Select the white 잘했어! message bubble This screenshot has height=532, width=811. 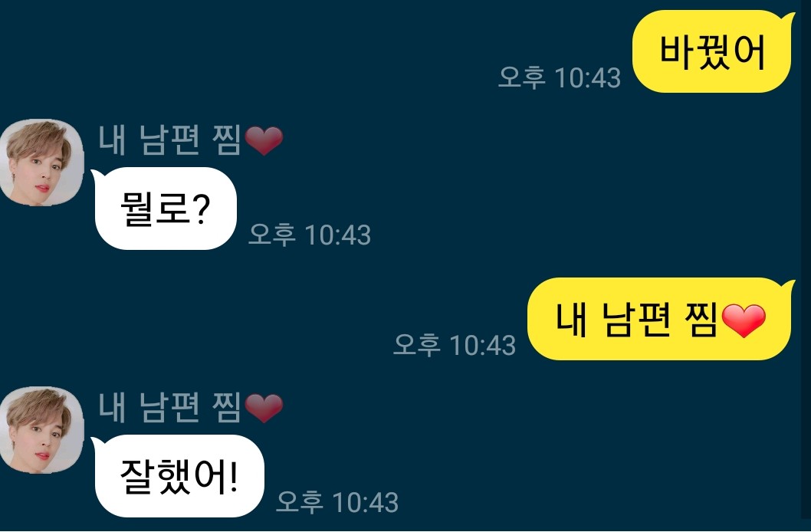tap(179, 475)
